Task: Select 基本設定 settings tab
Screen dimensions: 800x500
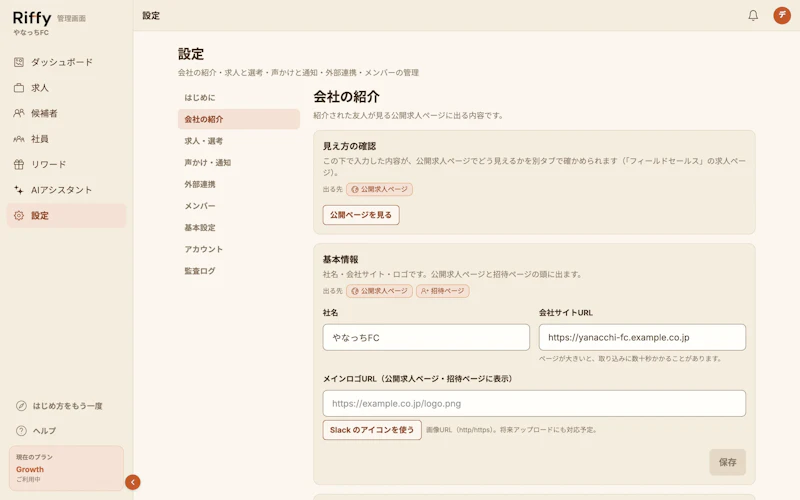Action: tap(238, 228)
